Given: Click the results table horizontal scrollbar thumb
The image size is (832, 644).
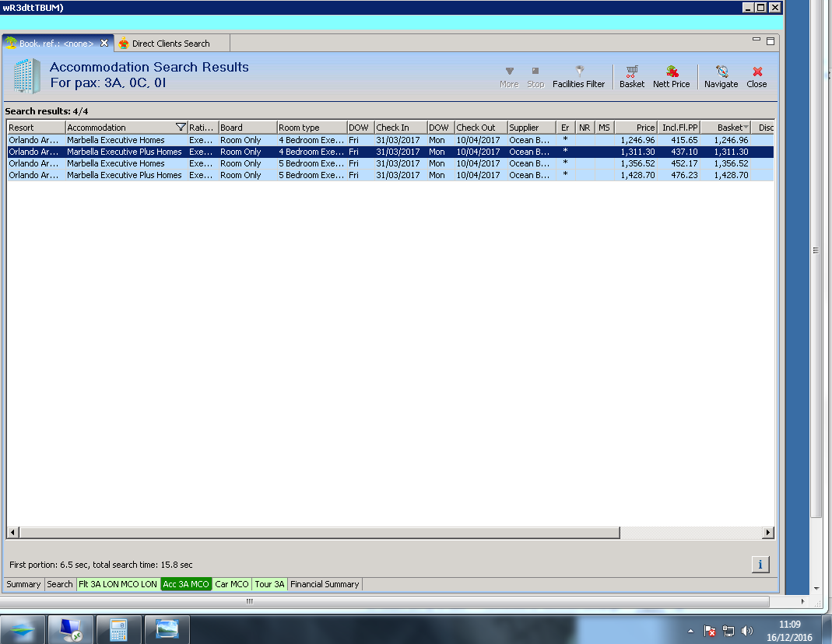Looking at the screenshot, I should (319, 532).
